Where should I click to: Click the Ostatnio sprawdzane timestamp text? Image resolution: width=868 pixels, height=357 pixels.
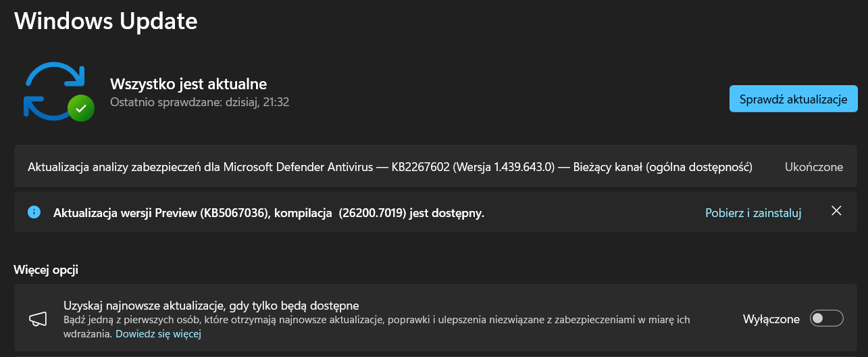pos(200,102)
